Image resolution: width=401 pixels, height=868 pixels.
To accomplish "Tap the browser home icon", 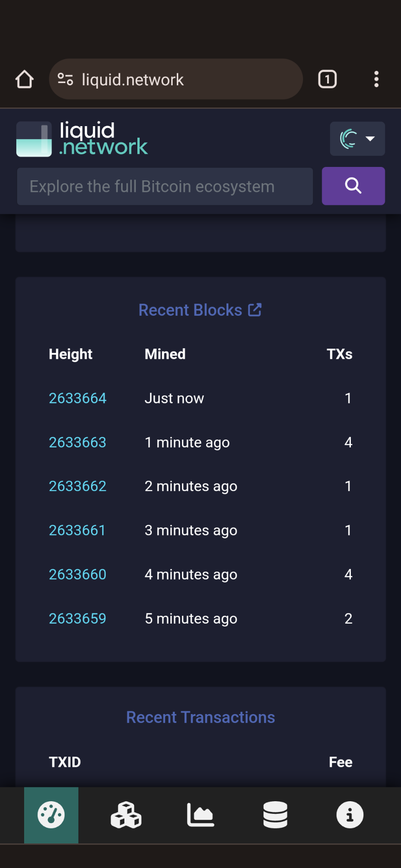I will [25, 79].
